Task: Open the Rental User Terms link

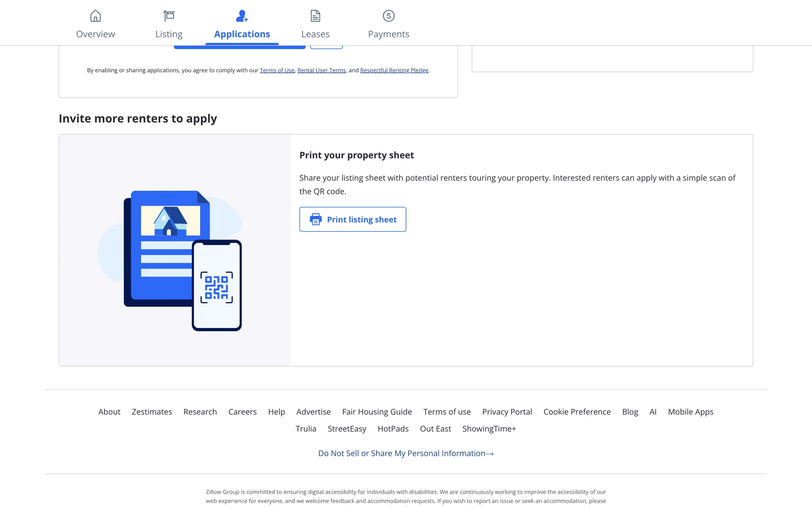Action: coord(321,70)
